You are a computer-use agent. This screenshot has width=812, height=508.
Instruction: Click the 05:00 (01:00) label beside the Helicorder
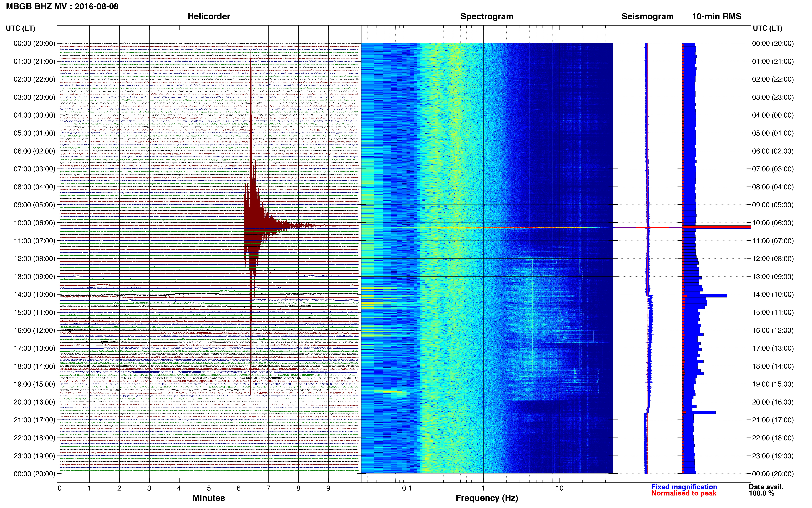[x=34, y=133]
